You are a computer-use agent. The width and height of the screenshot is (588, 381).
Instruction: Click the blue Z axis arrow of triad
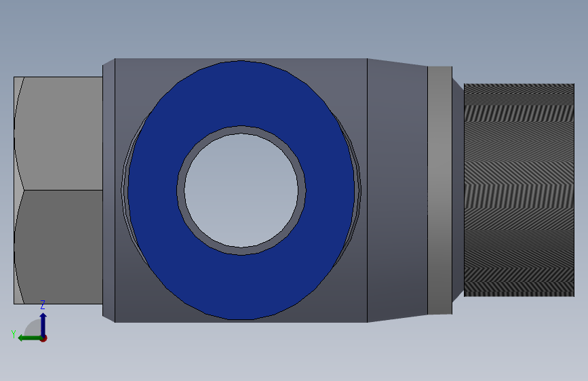pyautogui.click(x=43, y=324)
